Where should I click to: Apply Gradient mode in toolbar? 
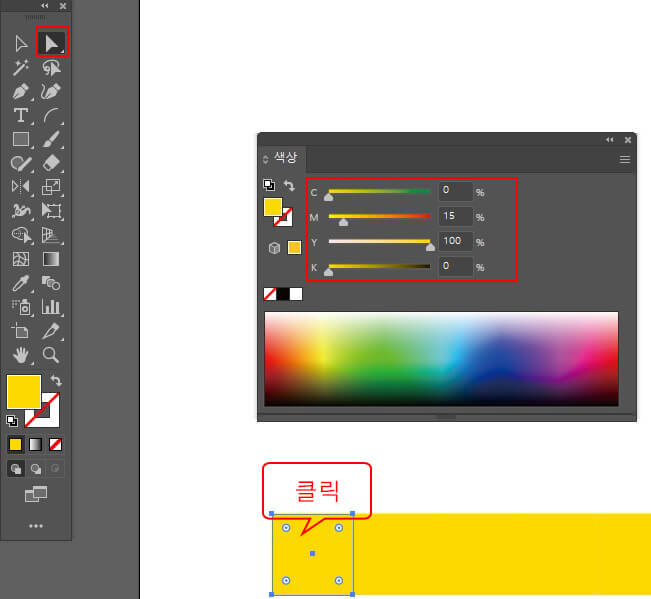[35, 445]
